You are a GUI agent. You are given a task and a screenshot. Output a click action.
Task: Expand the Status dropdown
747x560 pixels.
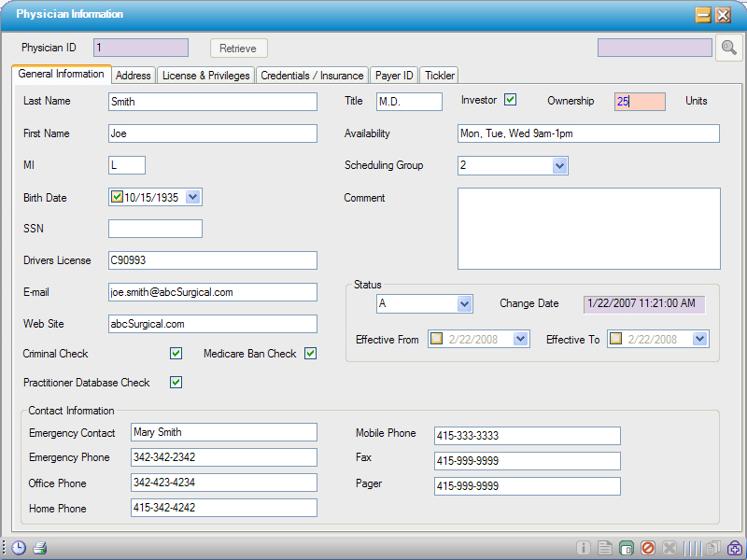[x=464, y=304]
